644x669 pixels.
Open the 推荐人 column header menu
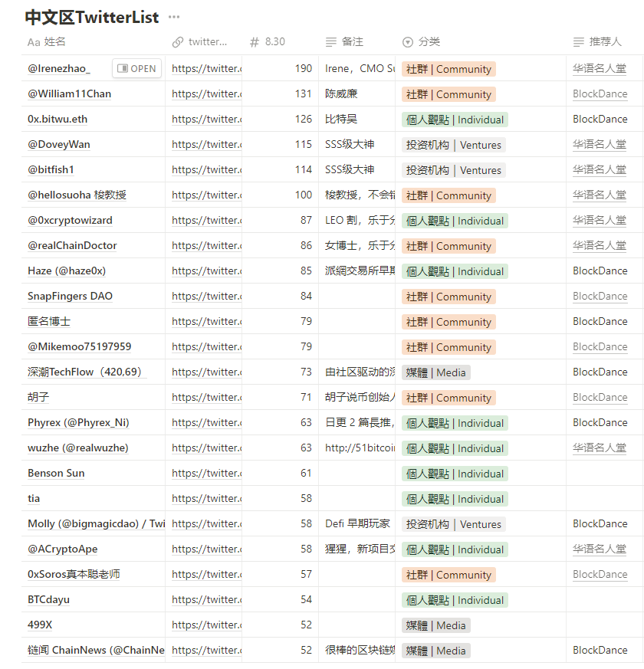605,42
